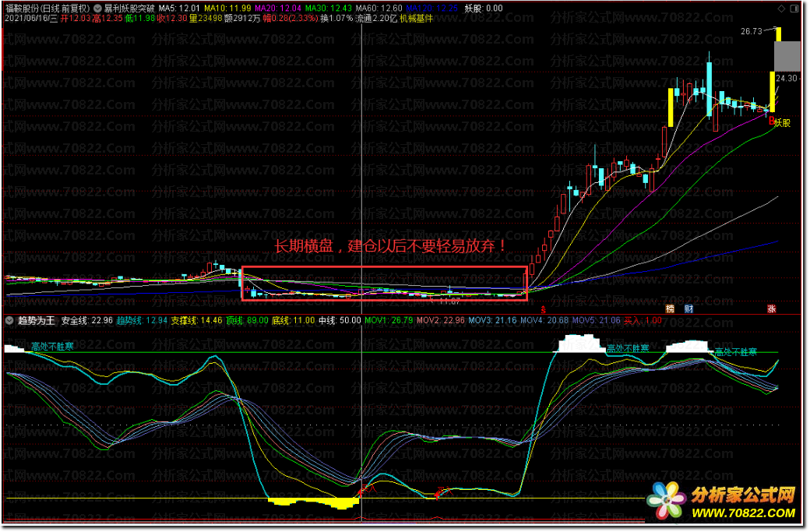Click the orange 榜 marker icon
Viewport: 810px width, 532px height.
point(670,309)
